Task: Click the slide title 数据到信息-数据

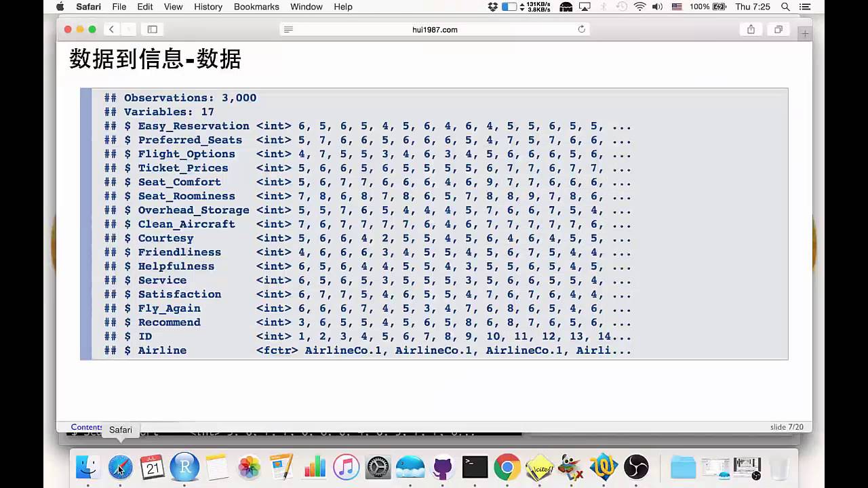Action: coord(155,59)
